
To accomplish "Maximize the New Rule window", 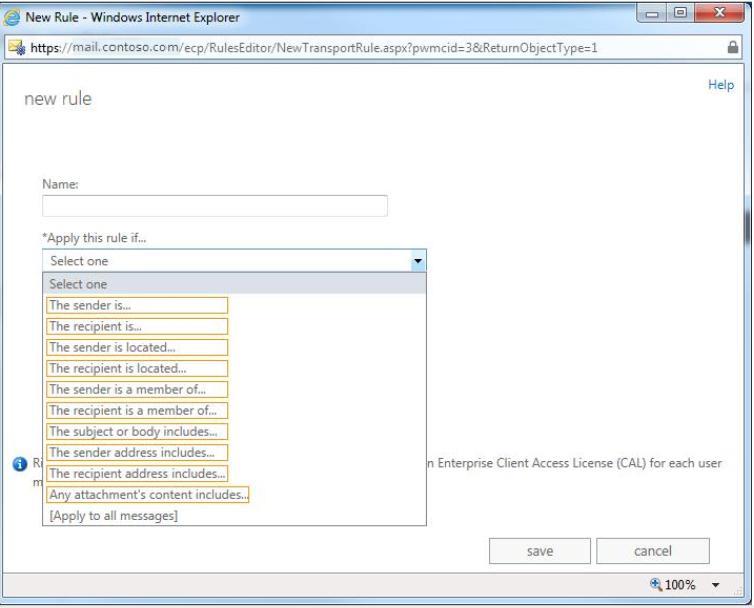I will click(x=680, y=13).
